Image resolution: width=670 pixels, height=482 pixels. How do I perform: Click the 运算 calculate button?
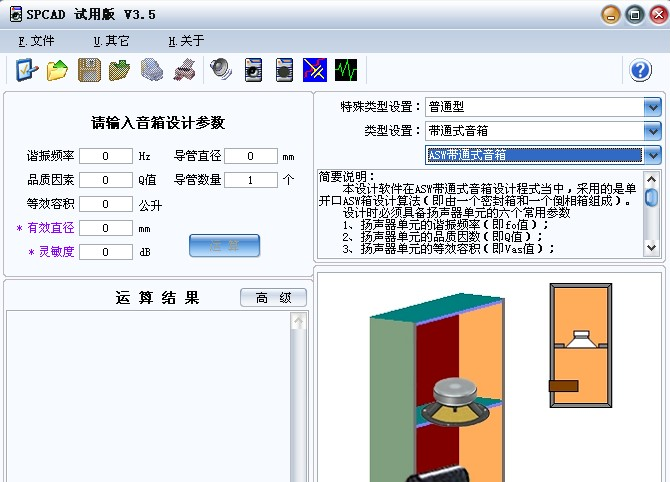click(224, 246)
